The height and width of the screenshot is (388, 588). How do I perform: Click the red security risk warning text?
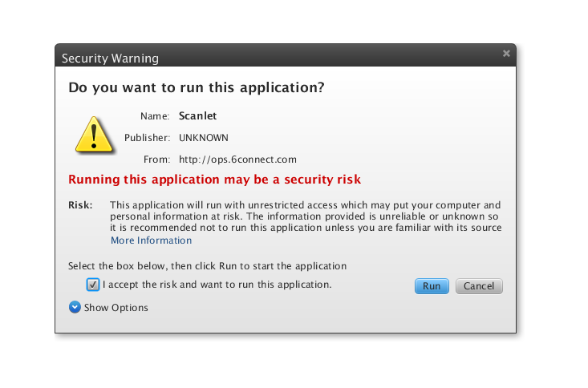pos(214,180)
